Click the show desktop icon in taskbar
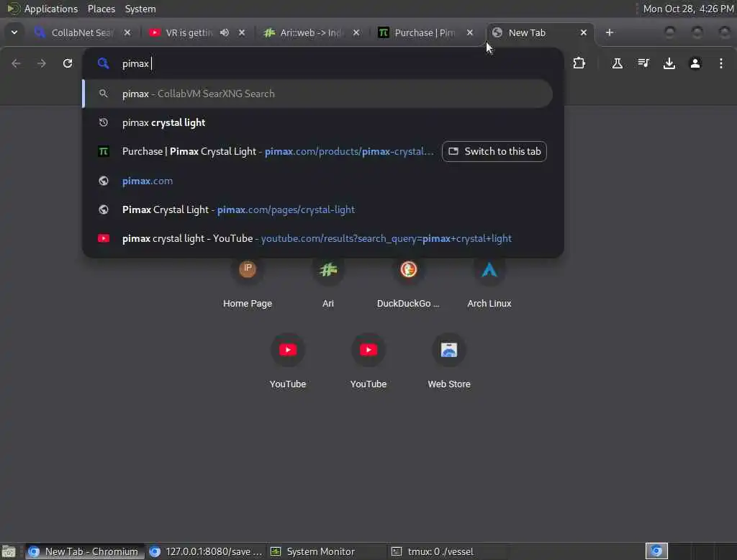Image resolution: width=737 pixels, height=560 pixels. point(9,551)
